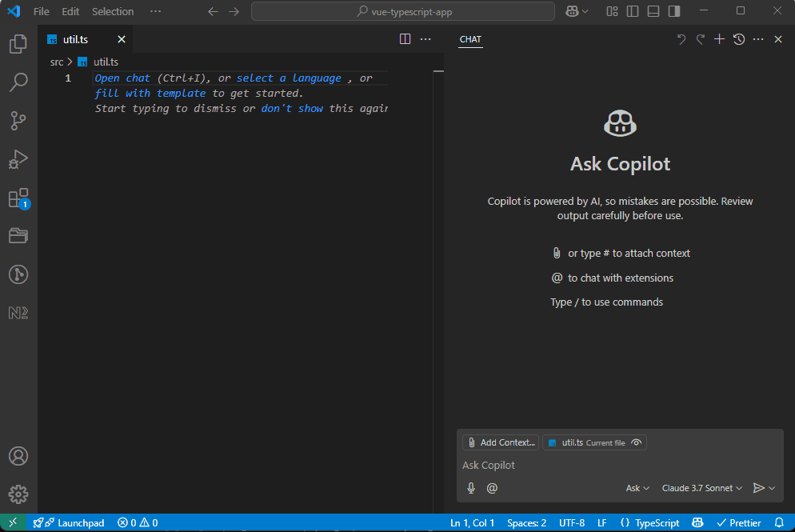
Task: Open the File menu
Action: [x=42, y=11]
